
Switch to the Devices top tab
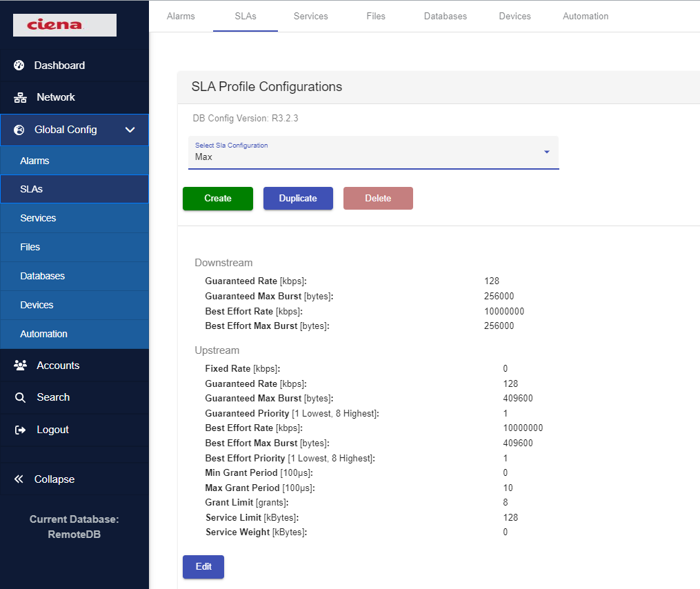click(x=514, y=16)
